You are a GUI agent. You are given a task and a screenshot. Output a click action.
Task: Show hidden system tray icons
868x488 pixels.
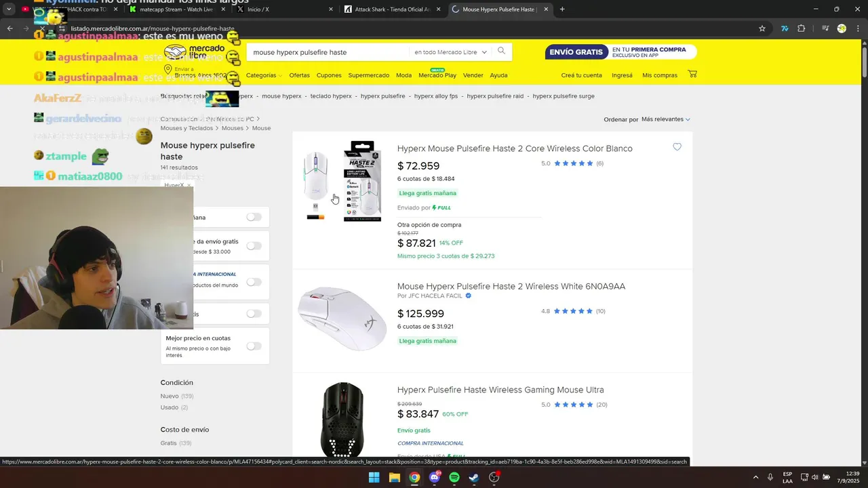click(755, 477)
